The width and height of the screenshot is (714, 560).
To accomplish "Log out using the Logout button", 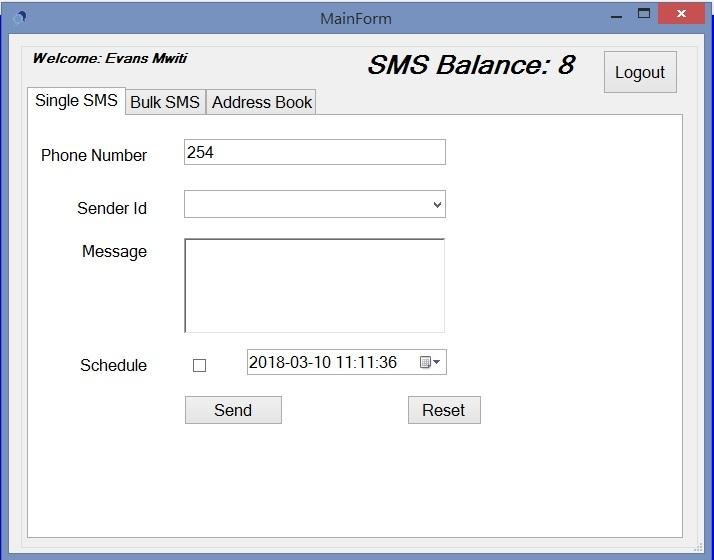I will tap(640, 72).
